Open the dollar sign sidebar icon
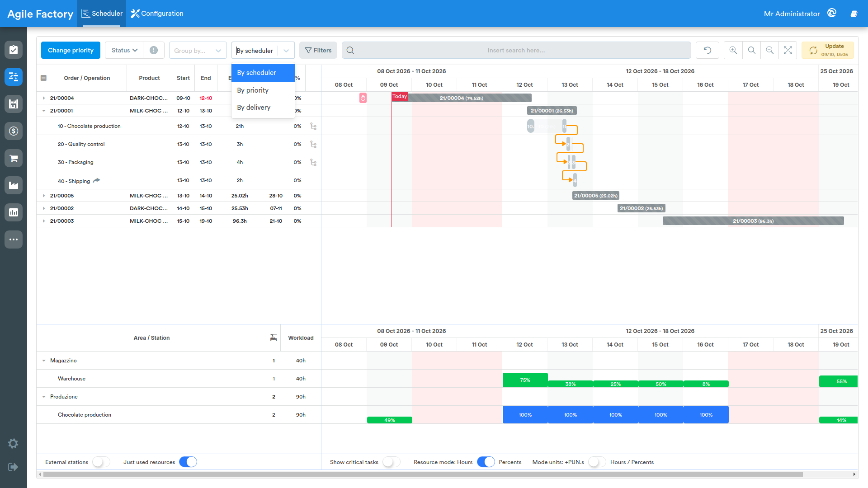 point(14,131)
